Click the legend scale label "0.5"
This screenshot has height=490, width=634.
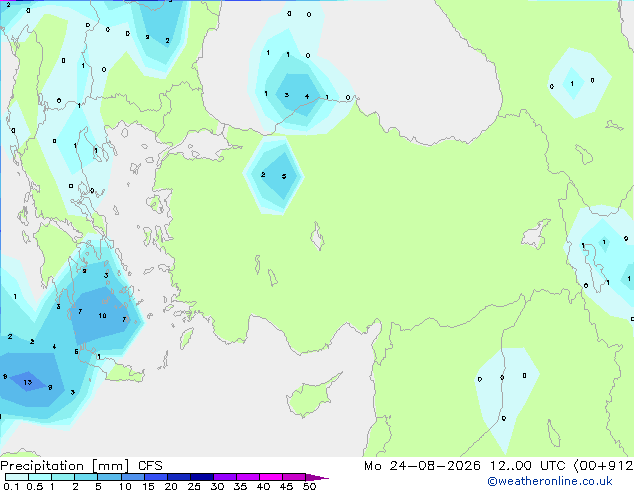(34, 486)
